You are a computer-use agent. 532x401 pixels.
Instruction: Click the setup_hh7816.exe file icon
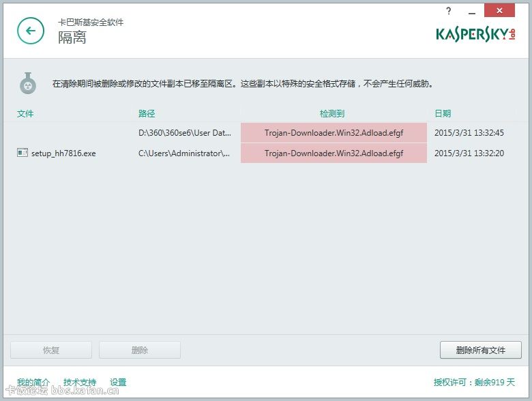(x=23, y=153)
